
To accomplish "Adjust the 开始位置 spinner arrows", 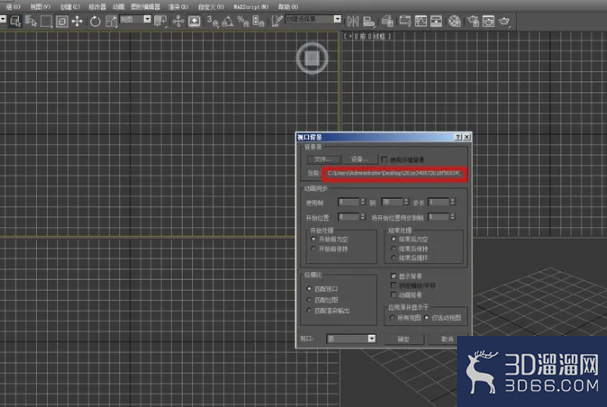I will 363,217.
